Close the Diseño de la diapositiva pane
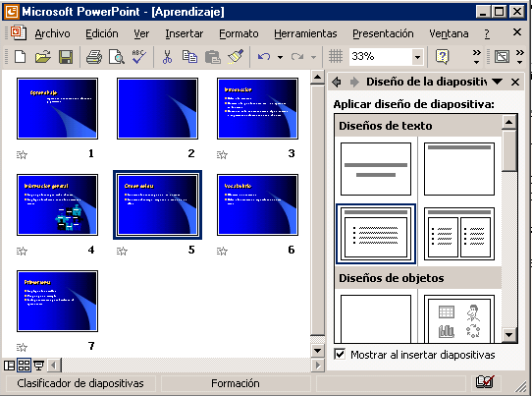 coord(515,82)
